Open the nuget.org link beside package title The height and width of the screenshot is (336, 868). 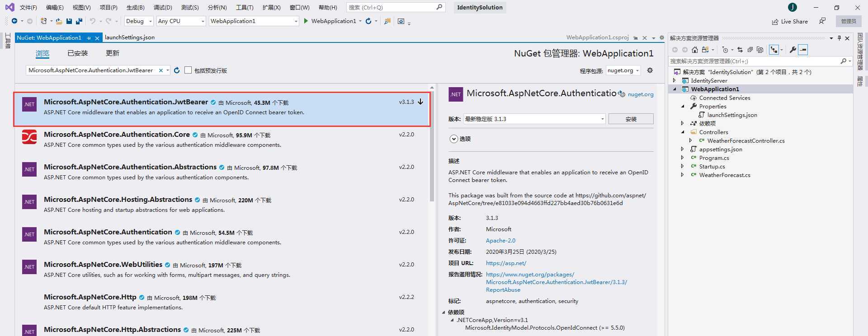(641, 94)
